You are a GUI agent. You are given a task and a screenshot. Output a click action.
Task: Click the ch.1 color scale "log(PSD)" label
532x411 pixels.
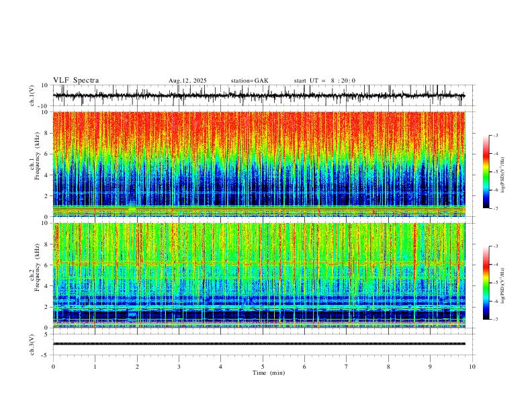pyautogui.click(x=503, y=175)
